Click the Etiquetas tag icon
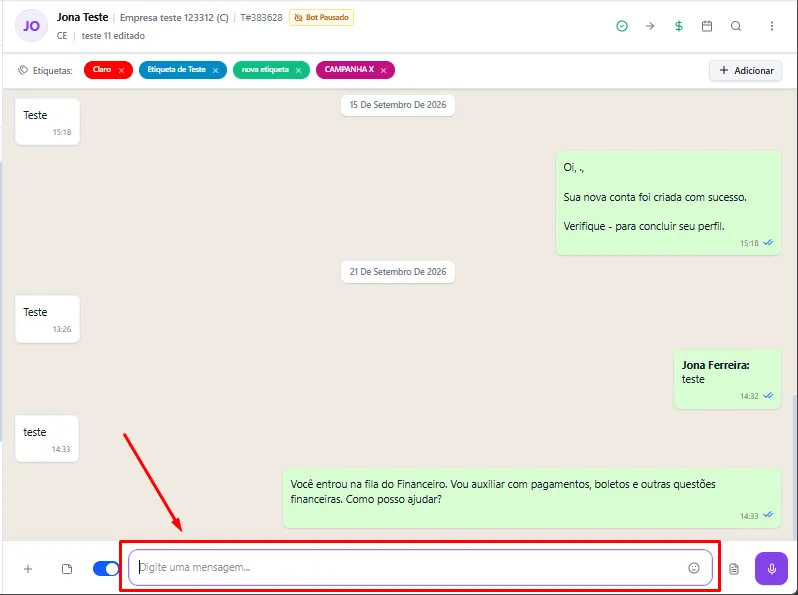This screenshot has width=798, height=595. coord(23,70)
